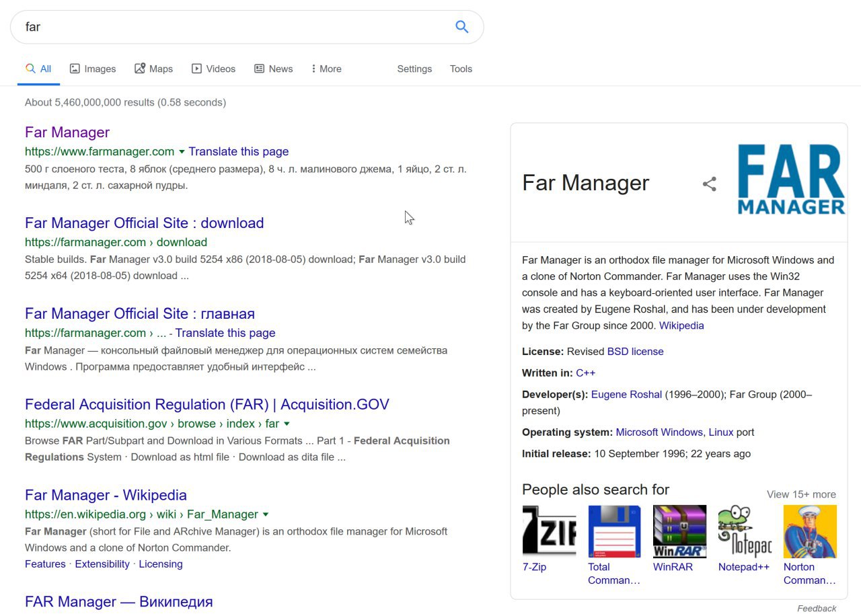
Task: Open the Microsoft Windows link
Action: click(659, 432)
